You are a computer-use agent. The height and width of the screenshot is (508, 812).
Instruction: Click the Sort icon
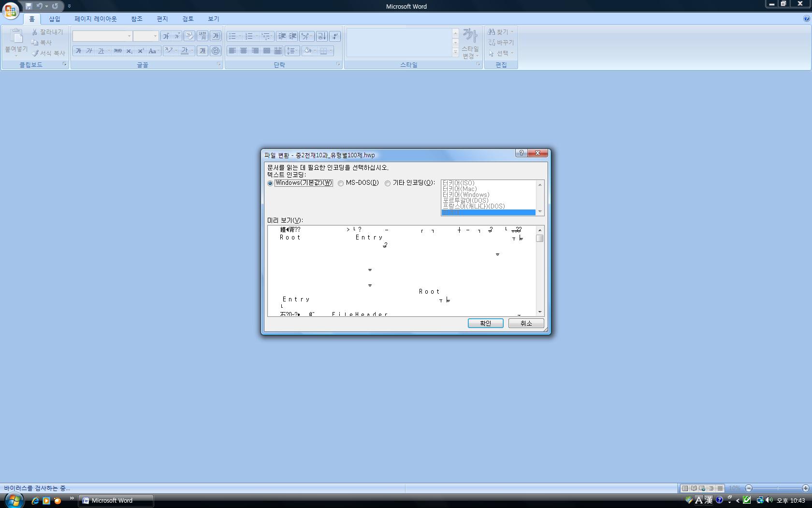322,36
